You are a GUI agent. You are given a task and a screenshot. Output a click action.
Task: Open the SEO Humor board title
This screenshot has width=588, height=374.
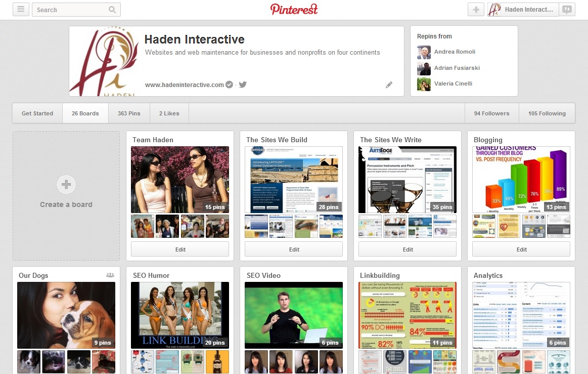(151, 275)
